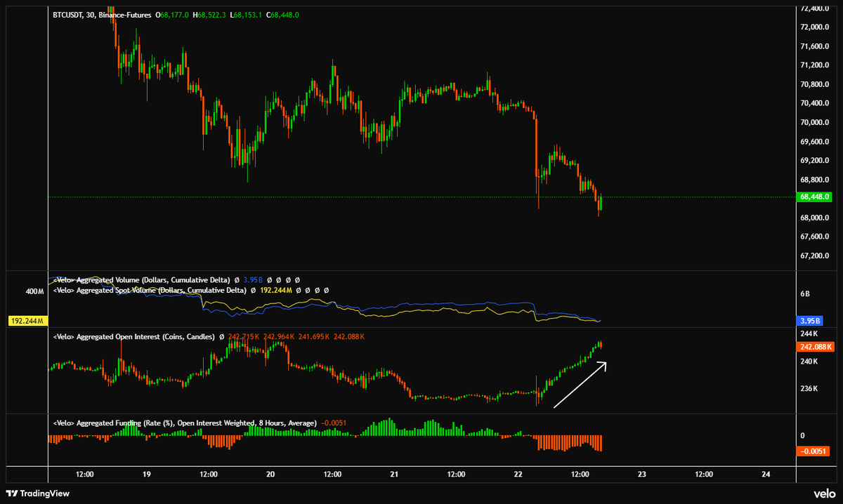843x504 pixels.
Task: Click the 70,400.0 price axis label
Action: point(816,103)
